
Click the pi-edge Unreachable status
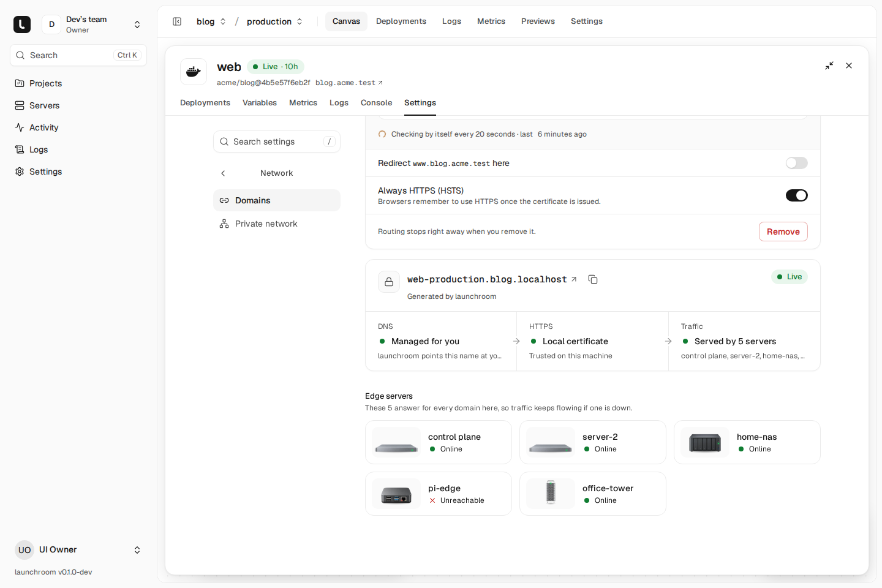click(x=457, y=500)
